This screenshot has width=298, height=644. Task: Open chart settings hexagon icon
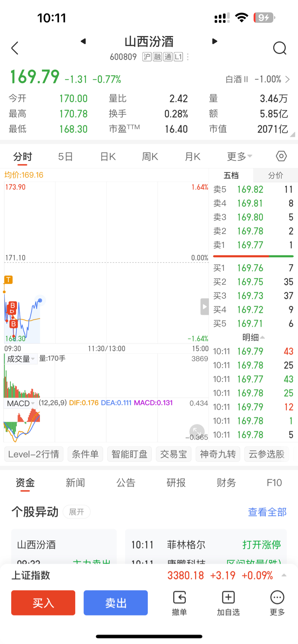[x=281, y=156]
